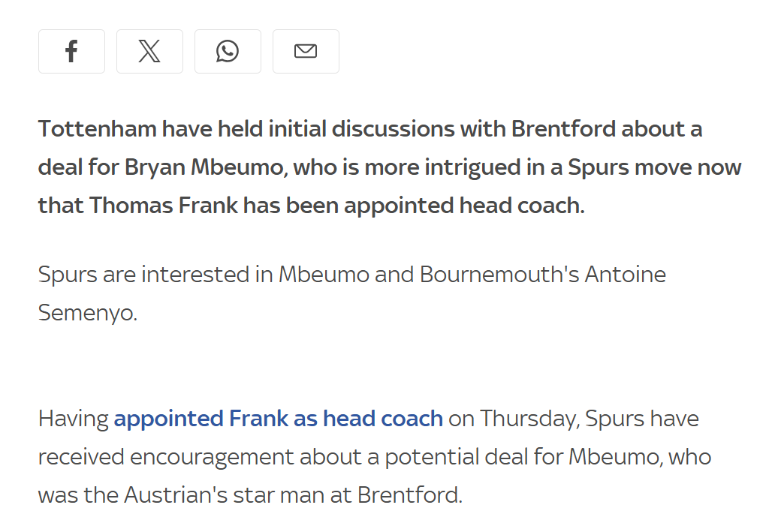
Task: Click the word 'encouragement' in the last paragraph
Action: (x=212, y=457)
